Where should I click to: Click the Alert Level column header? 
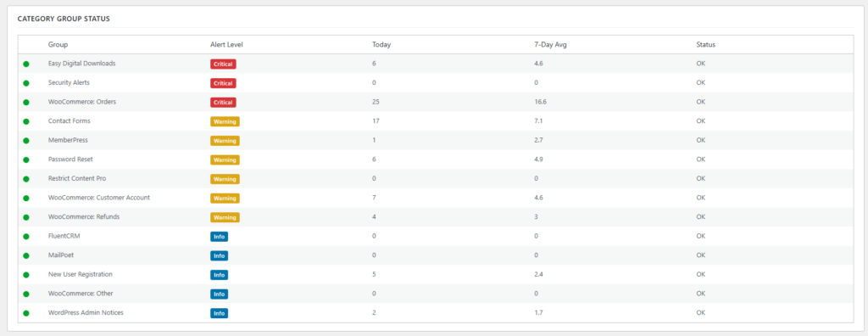(226, 44)
